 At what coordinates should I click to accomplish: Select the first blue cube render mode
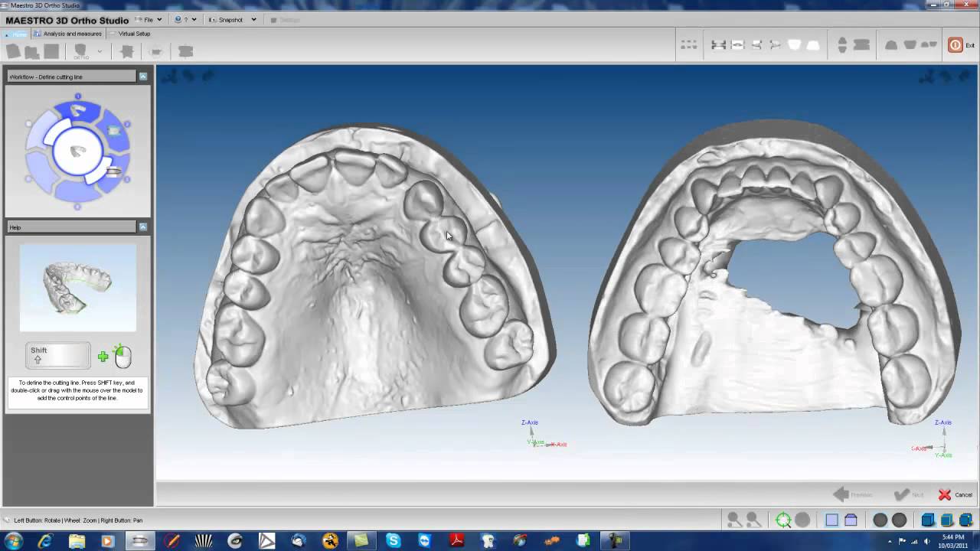pos(928,520)
